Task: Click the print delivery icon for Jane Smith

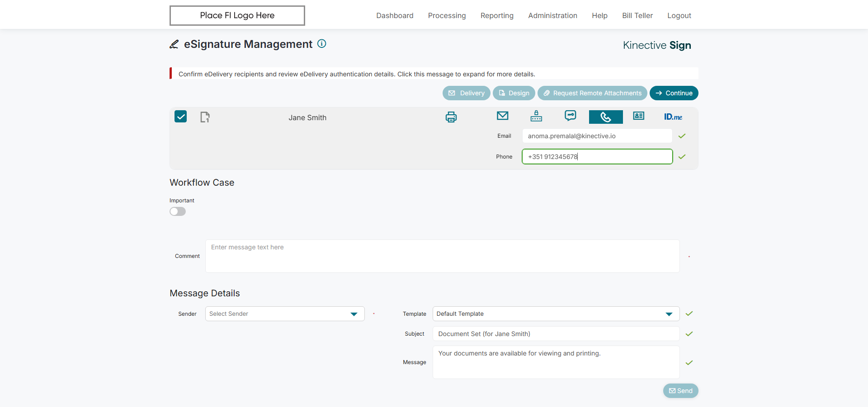Action: [451, 117]
